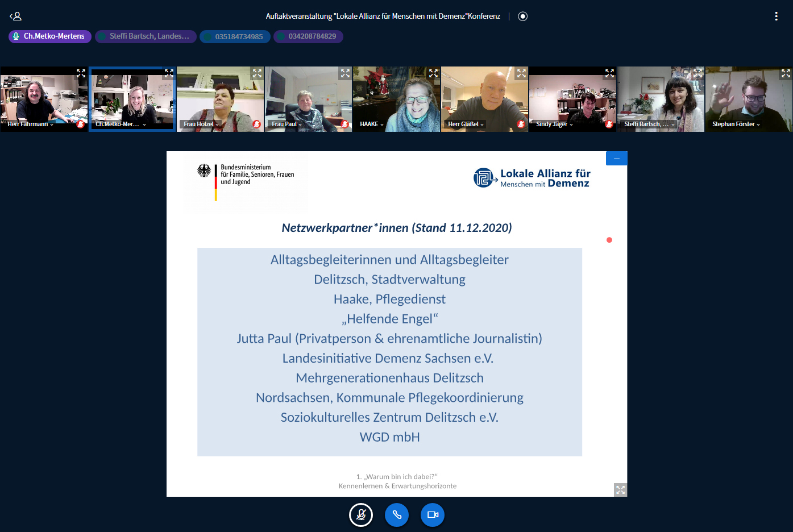This screenshot has height=532, width=793.
Task: Mute your microphone
Action: [361, 515]
